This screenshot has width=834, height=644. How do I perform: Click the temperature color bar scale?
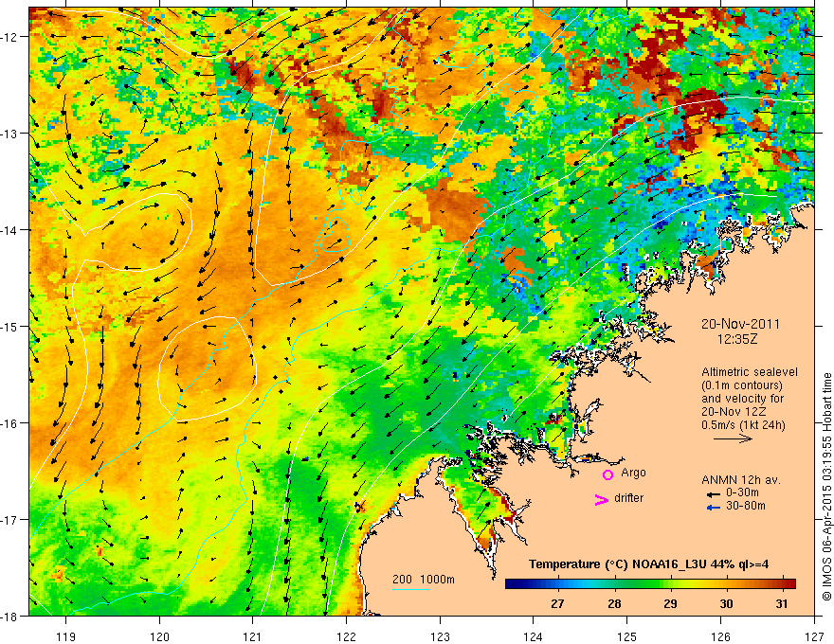[x=650, y=584]
